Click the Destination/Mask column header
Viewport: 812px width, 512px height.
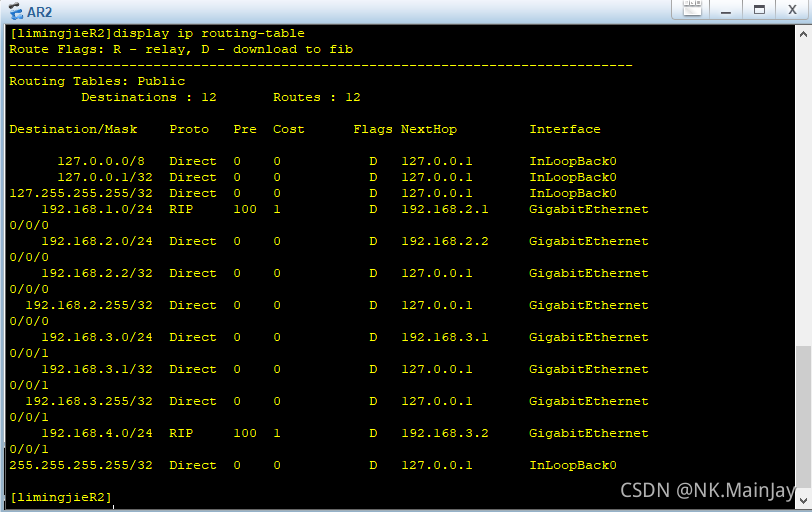click(x=73, y=129)
